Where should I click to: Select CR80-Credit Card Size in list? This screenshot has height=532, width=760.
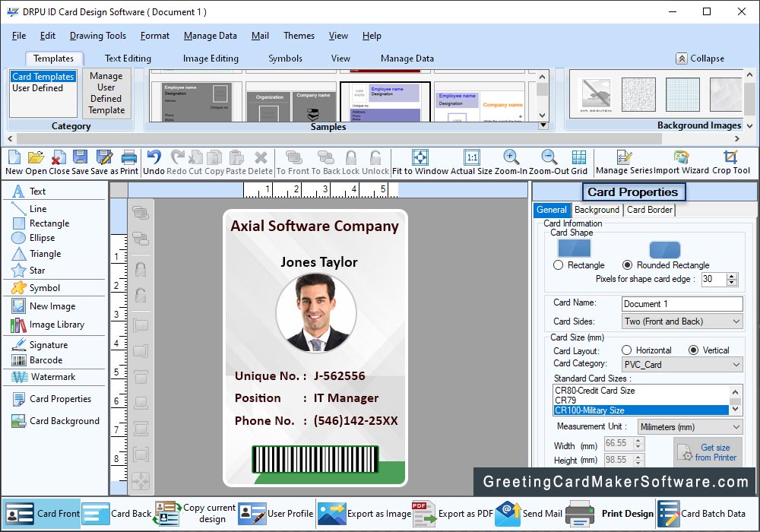pyautogui.click(x=640, y=391)
